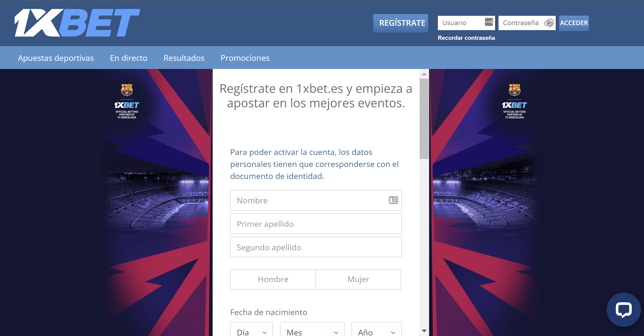Focus the Nombre input field
Image resolution: width=644 pixels, height=336 pixels.
(316, 200)
